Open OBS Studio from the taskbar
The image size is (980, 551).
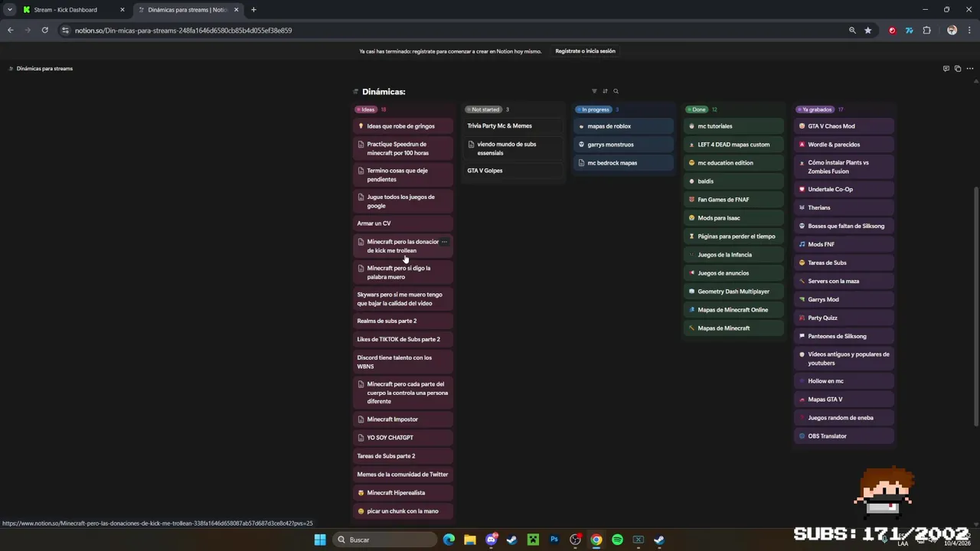coord(575,540)
